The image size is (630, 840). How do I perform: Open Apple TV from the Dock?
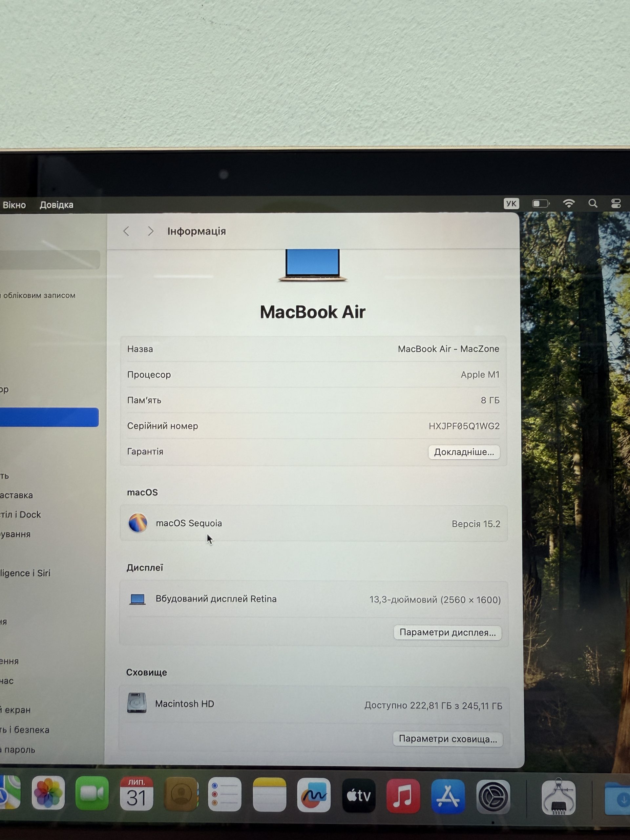pyautogui.click(x=359, y=795)
